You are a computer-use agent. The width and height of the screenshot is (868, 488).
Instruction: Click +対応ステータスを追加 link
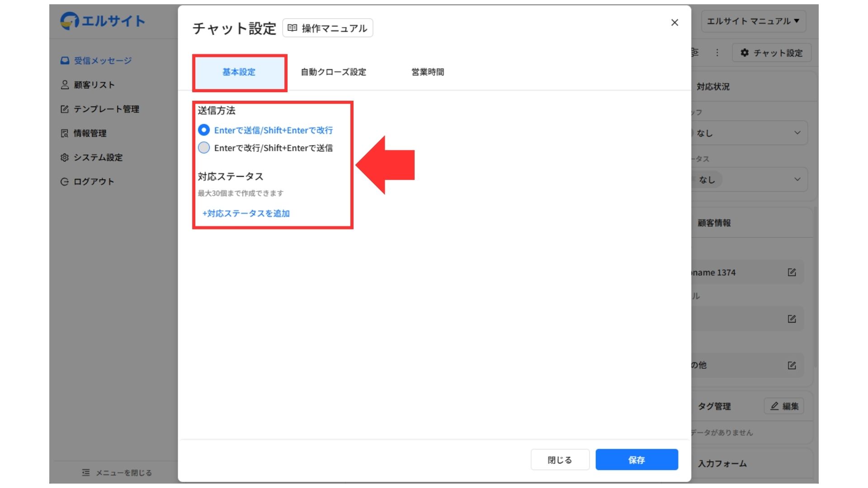(246, 213)
